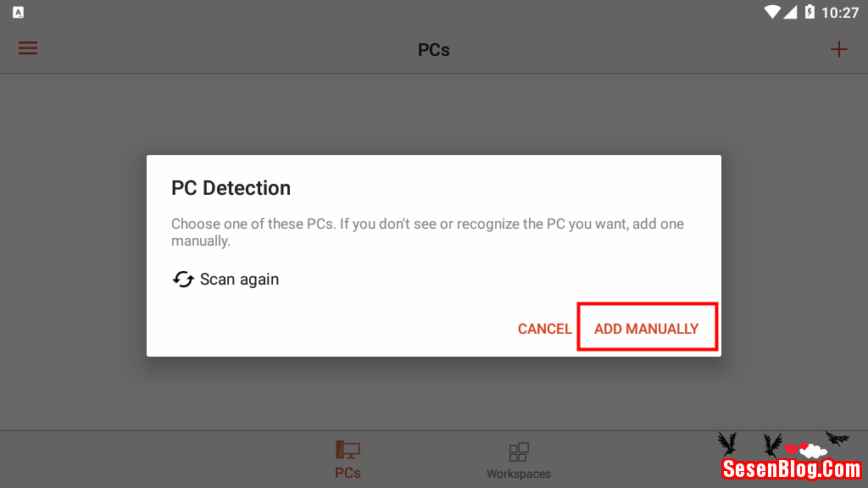Choose ADD MANUALLY in PC Detection dialog
Screen dimensions: 868x488
click(x=647, y=329)
